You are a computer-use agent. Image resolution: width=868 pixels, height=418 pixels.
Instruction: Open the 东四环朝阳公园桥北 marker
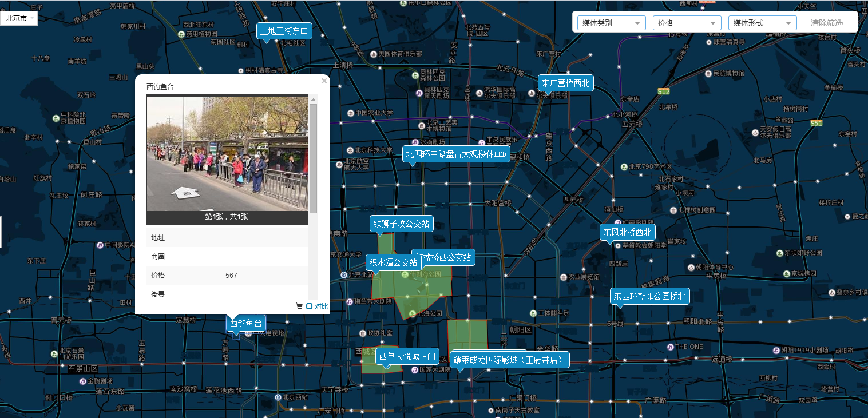(x=650, y=296)
